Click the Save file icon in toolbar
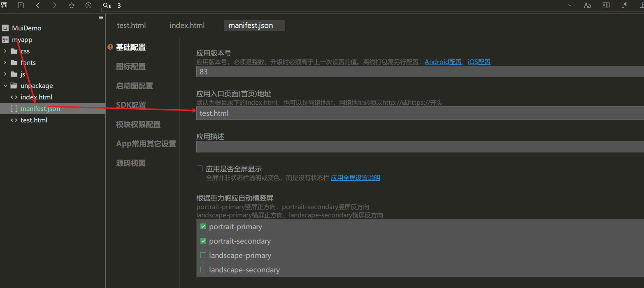The image size is (644, 288). click(x=21, y=5)
